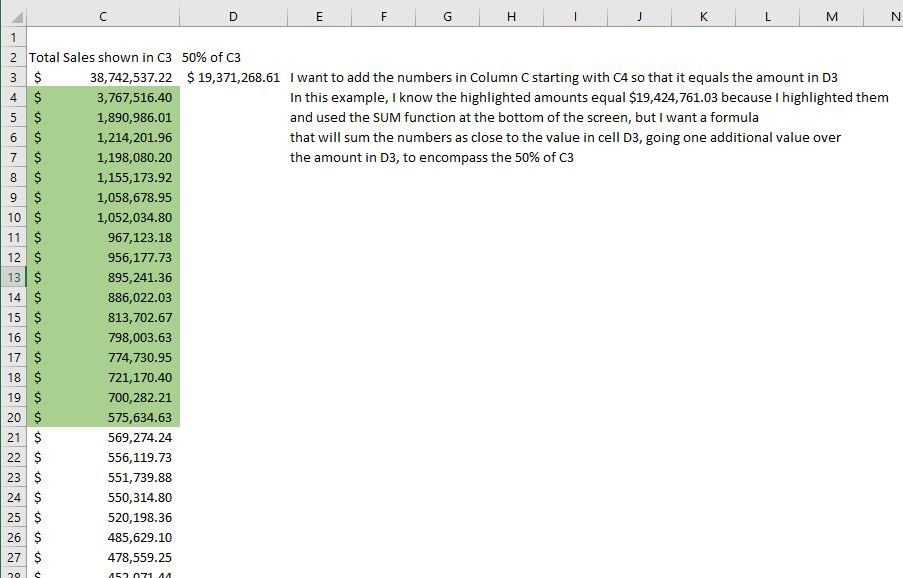Click the 'Total Sales shown in C3' cell
The image size is (903, 578).
pos(103,57)
